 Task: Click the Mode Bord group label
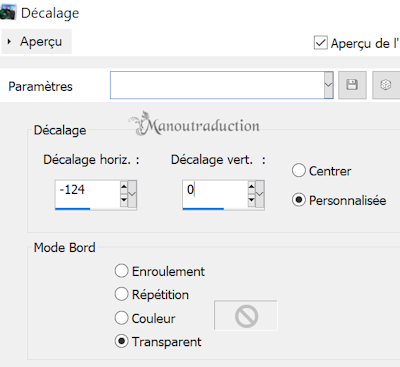point(65,248)
